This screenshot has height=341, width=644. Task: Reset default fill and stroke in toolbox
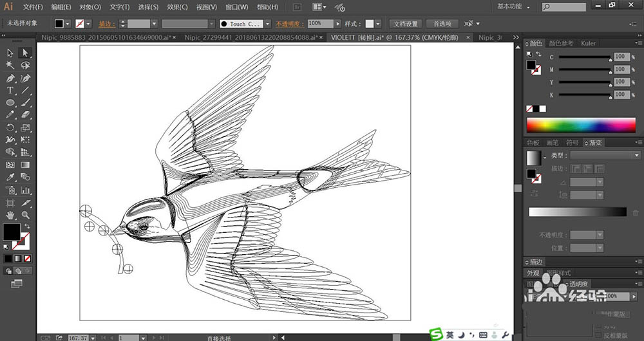6,247
